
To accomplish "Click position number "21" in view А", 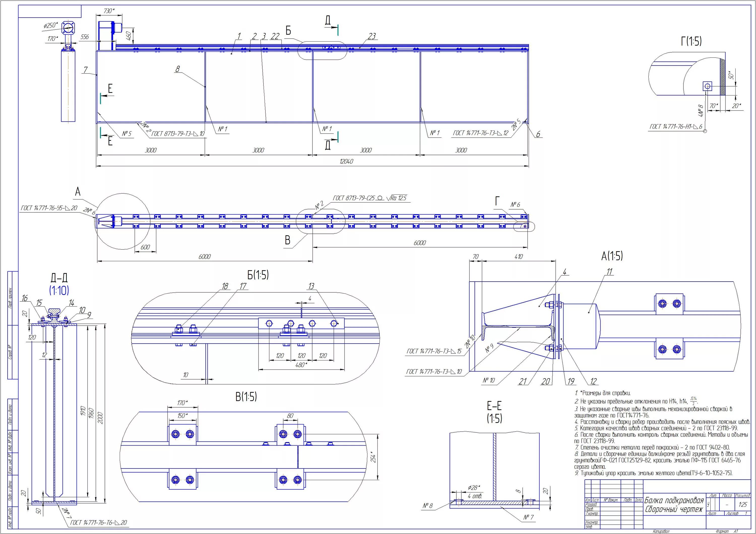I will coord(523,381).
